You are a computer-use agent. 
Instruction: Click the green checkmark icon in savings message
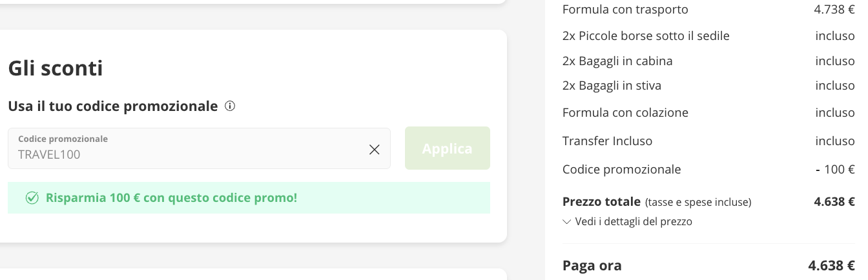coord(32,198)
